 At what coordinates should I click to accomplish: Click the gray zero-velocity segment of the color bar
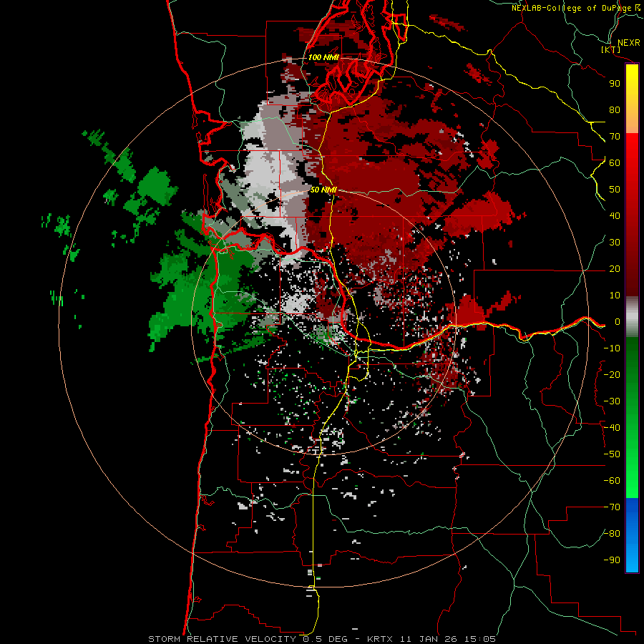(632, 316)
